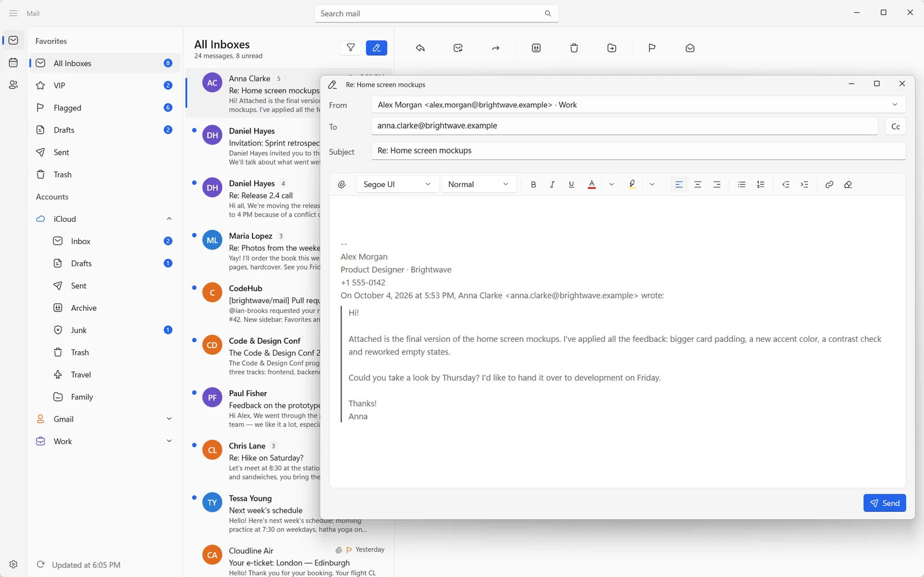Open the Normal paragraph style dropdown
The width and height of the screenshot is (924, 577).
(479, 184)
